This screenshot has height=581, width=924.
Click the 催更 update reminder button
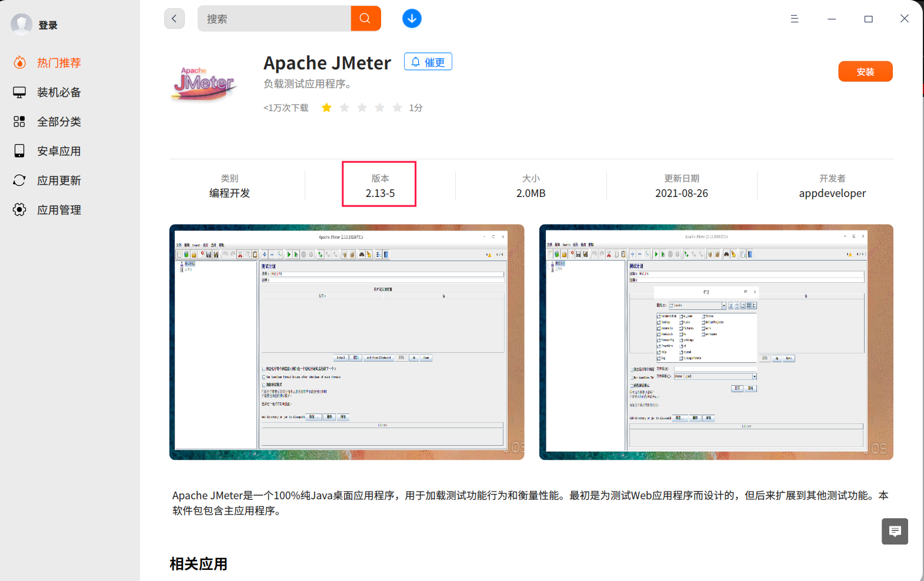tap(428, 62)
